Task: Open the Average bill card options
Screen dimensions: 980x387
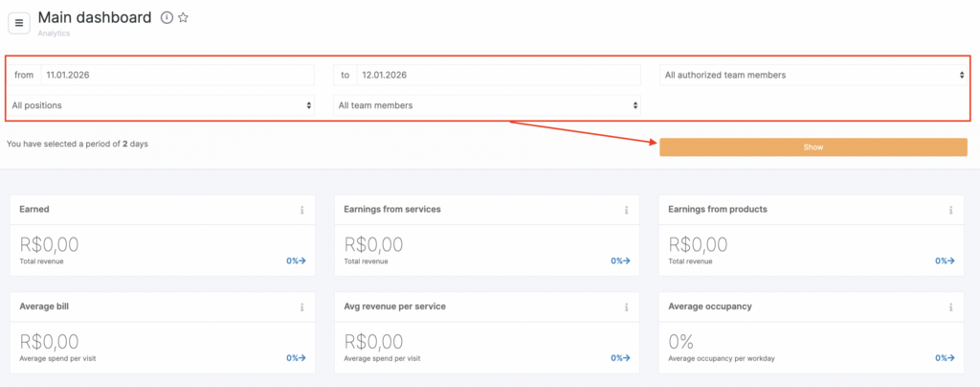Action: 301,307
